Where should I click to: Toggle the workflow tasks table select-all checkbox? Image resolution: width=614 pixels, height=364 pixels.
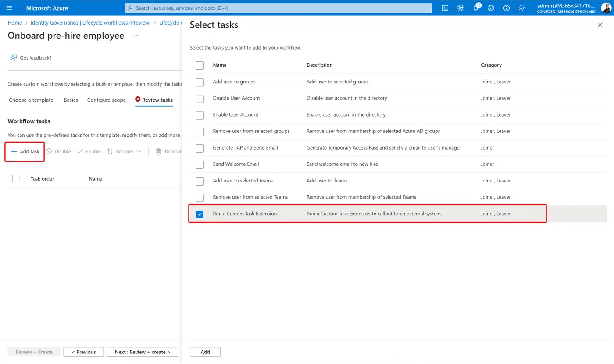click(x=16, y=178)
